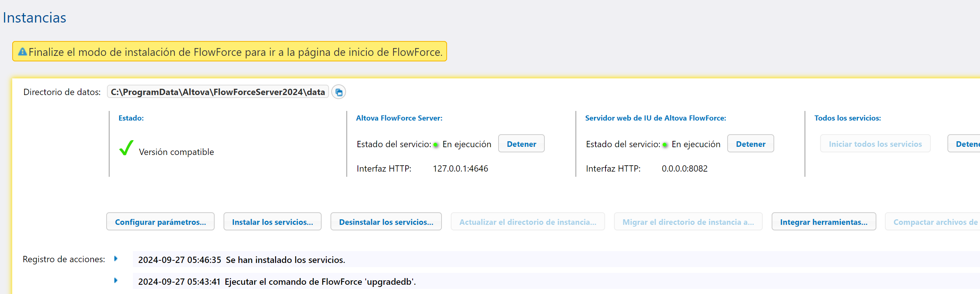
Task: Click Instalar los servicios button
Action: (272, 222)
